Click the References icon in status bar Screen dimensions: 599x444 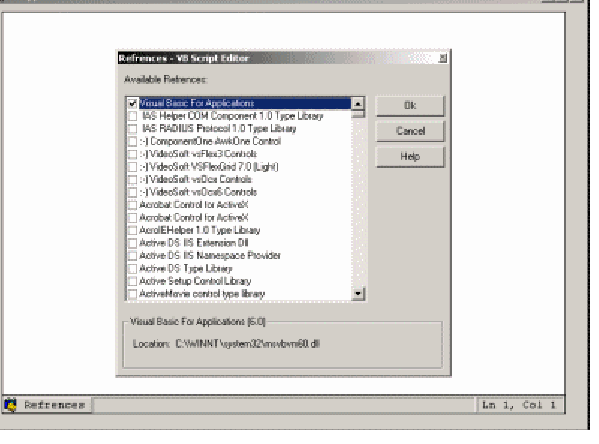(11, 405)
